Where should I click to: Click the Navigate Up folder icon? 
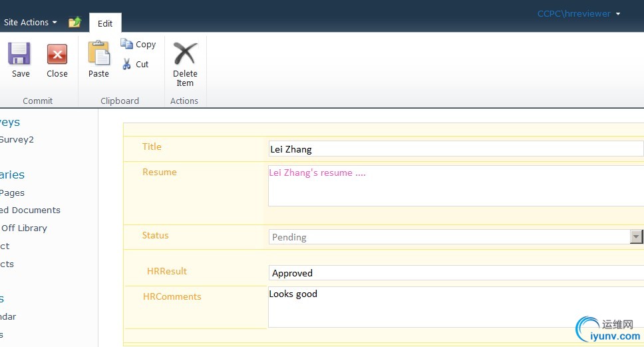(75, 22)
